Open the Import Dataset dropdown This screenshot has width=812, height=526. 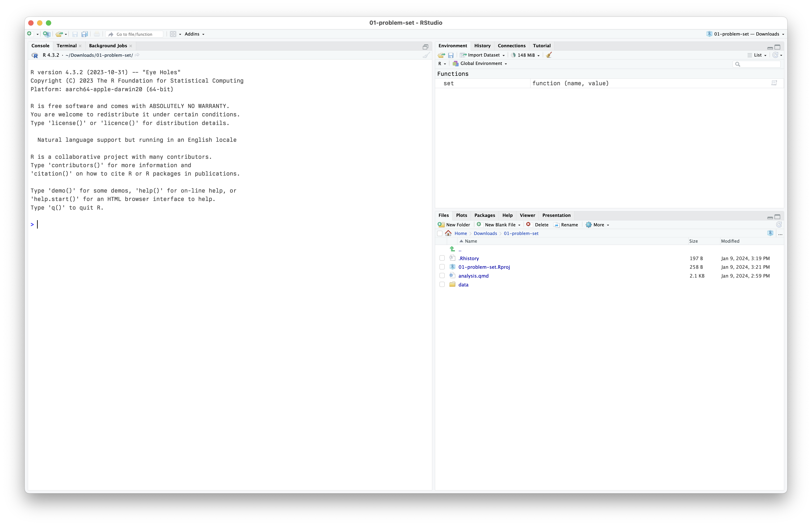[482, 55]
